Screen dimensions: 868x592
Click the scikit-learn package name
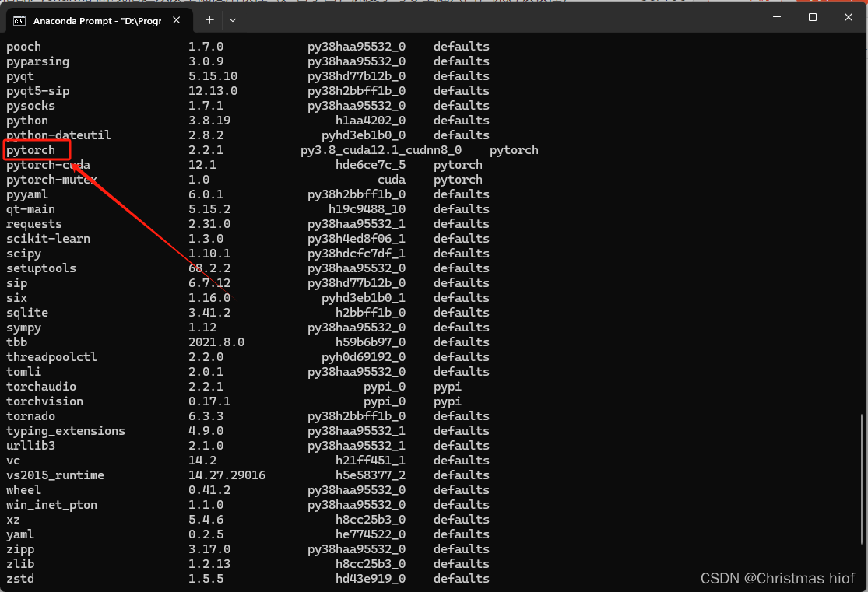[x=48, y=239]
